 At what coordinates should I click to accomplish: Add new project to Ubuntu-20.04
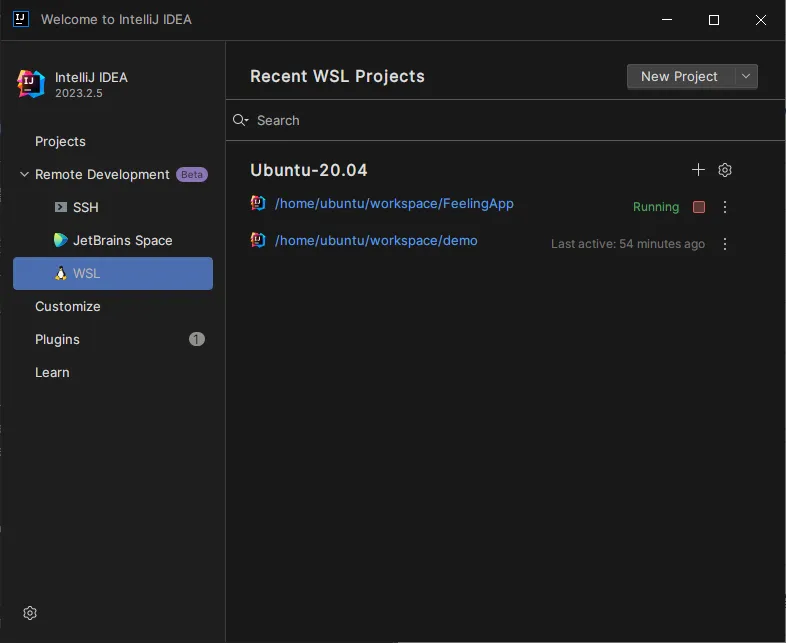[698, 170]
